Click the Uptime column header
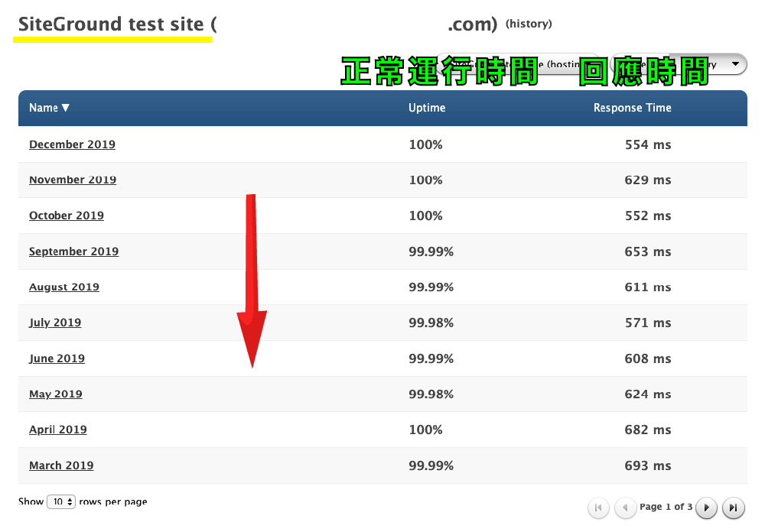Image resolution: width=765 pixels, height=532 pixels. click(427, 108)
